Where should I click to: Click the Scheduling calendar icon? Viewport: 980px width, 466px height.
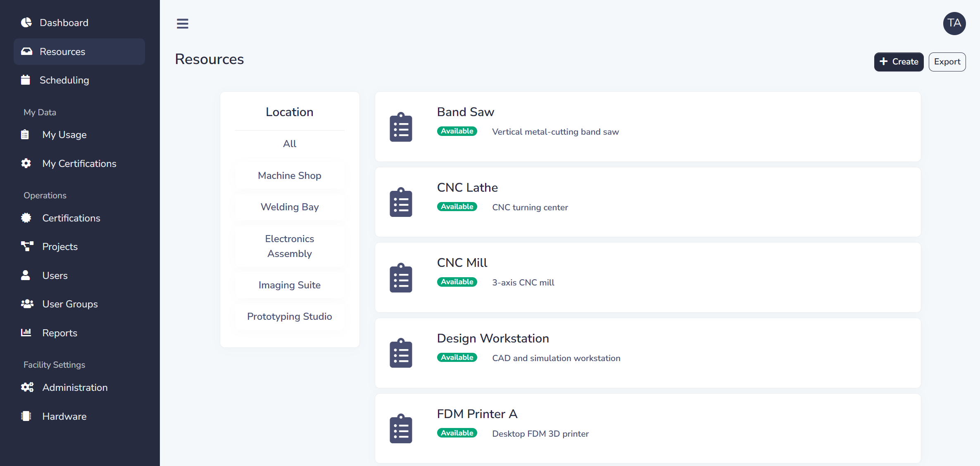point(26,80)
